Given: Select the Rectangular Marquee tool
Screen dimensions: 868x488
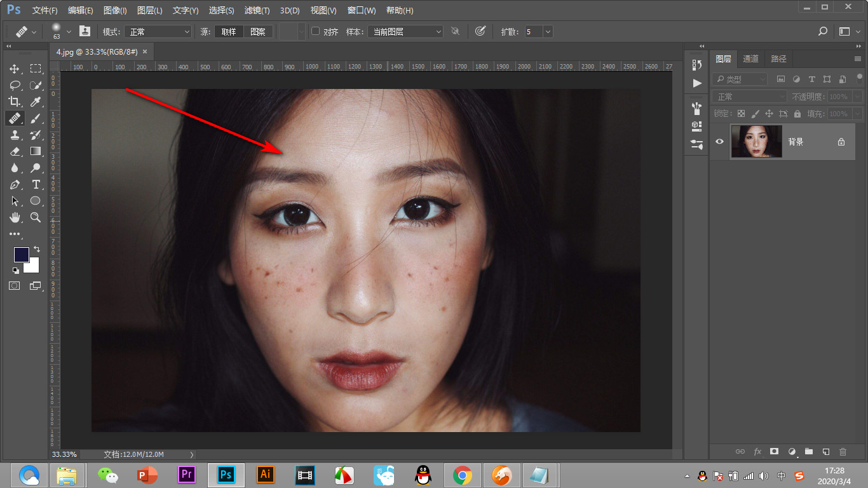Looking at the screenshot, I should pyautogui.click(x=36, y=69).
